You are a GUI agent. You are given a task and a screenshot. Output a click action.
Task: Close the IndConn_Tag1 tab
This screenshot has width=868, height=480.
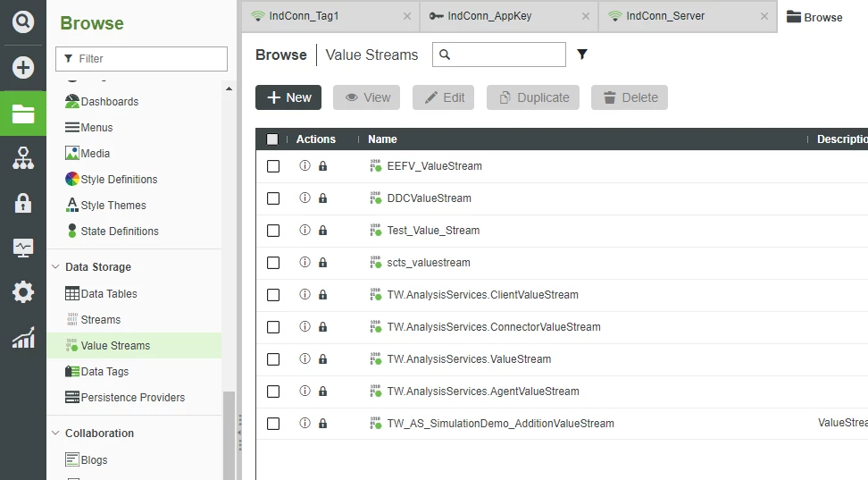407,16
